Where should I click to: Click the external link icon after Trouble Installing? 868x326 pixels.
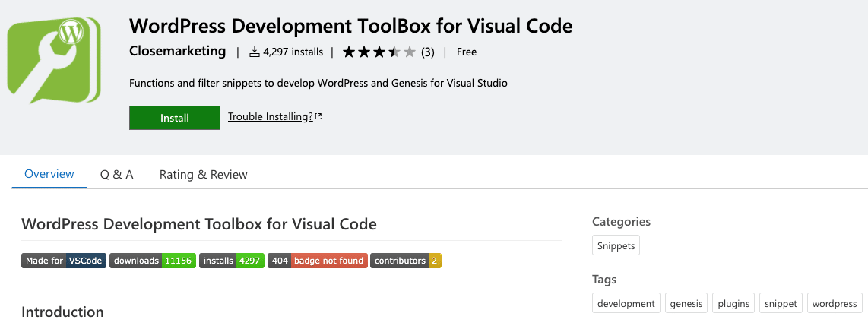[318, 117]
